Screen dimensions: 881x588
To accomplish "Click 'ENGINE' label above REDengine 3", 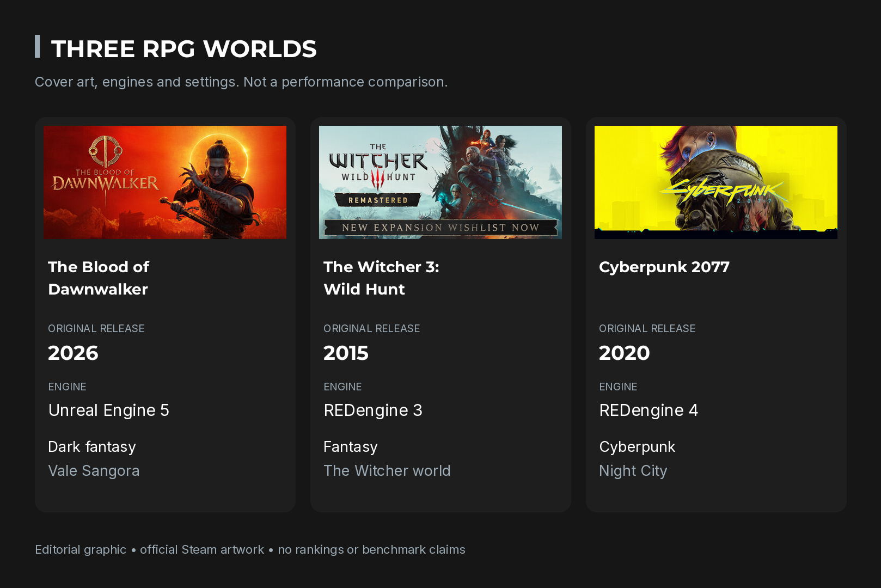I will pyautogui.click(x=342, y=387).
